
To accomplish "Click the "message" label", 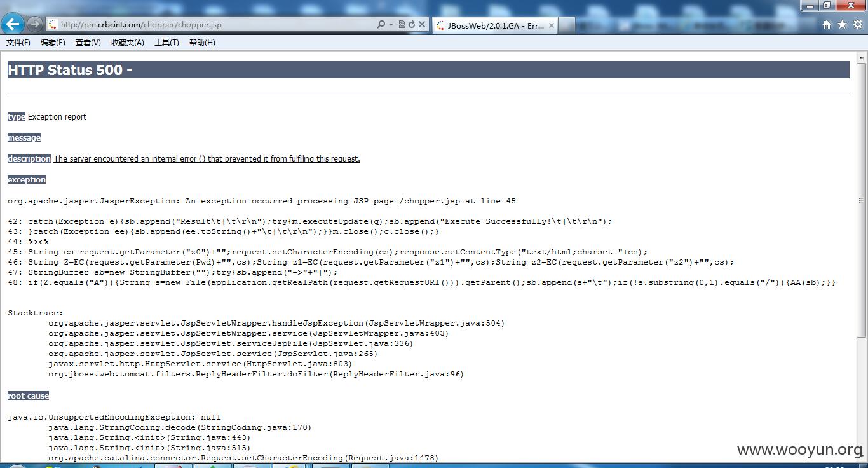I will [x=24, y=138].
